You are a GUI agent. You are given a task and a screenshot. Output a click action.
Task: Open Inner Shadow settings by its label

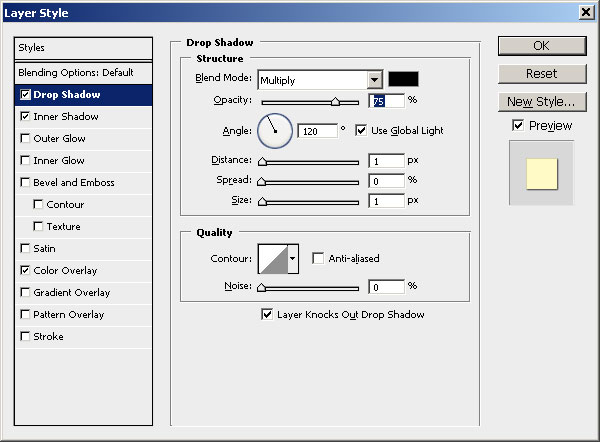click(66, 116)
